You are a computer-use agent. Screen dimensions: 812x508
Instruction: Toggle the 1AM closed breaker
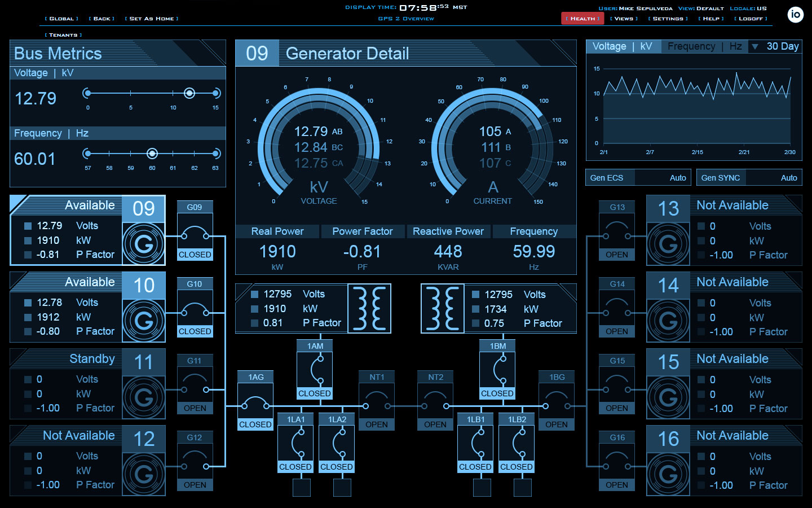click(315, 370)
